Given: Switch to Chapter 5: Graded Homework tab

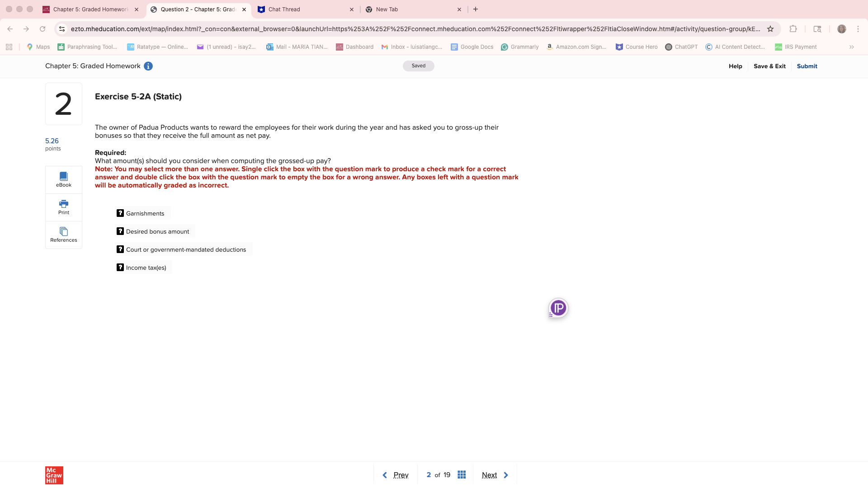Looking at the screenshot, I should click(90, 9).
